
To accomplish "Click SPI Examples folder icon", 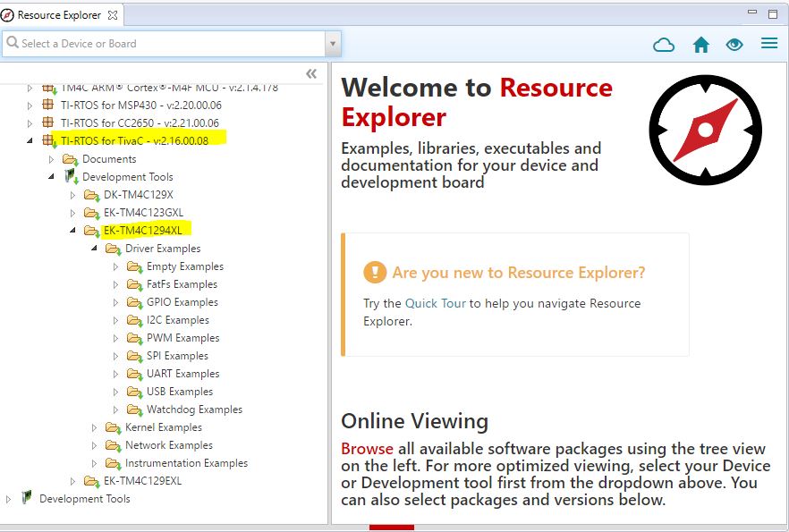I will coord(135,356).
